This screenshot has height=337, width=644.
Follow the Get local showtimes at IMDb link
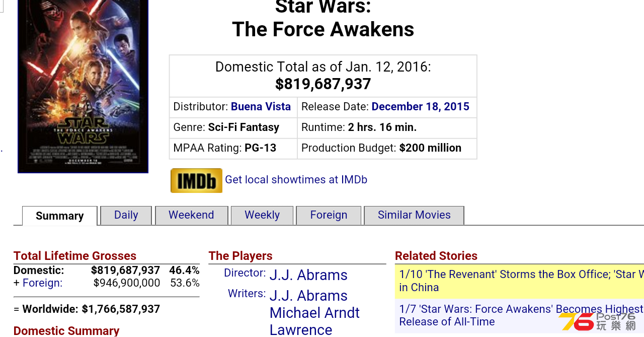click(x=296, y=180)
